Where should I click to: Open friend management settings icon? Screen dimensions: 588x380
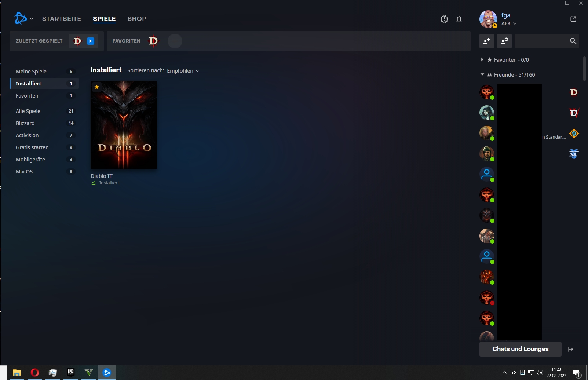pyautogui.click(x=504, y=41)
